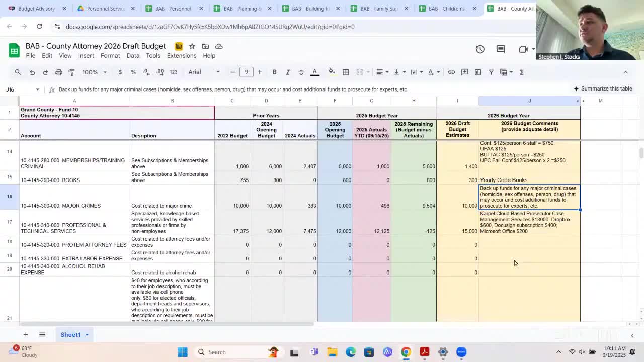Click the Insert link icon
644x362 pixels.
451,72
